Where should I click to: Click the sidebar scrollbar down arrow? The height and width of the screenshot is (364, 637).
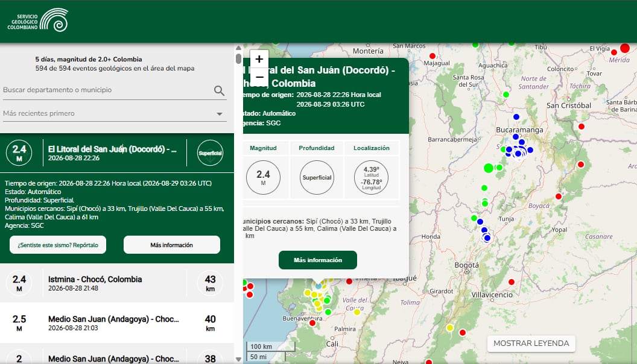click(238, 359)
